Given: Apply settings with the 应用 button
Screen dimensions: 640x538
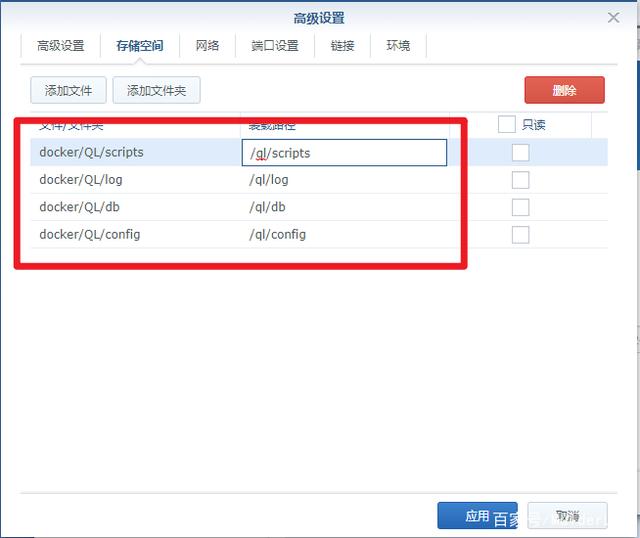Looking at the screenshot, I should tap(477, 516).
